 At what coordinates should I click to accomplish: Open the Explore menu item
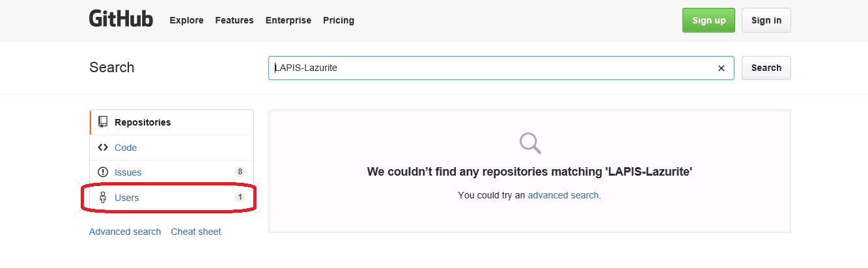(x=186, y=20)
